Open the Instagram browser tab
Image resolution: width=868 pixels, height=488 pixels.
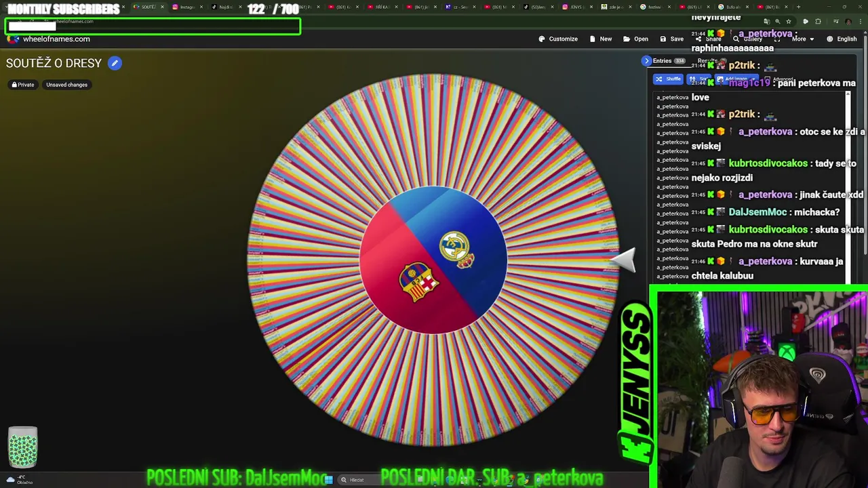188,7
